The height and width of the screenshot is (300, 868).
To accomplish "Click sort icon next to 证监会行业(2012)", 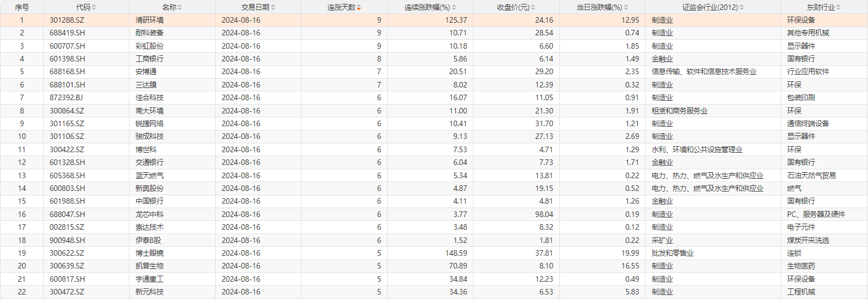I will click(x=742, y=7).
